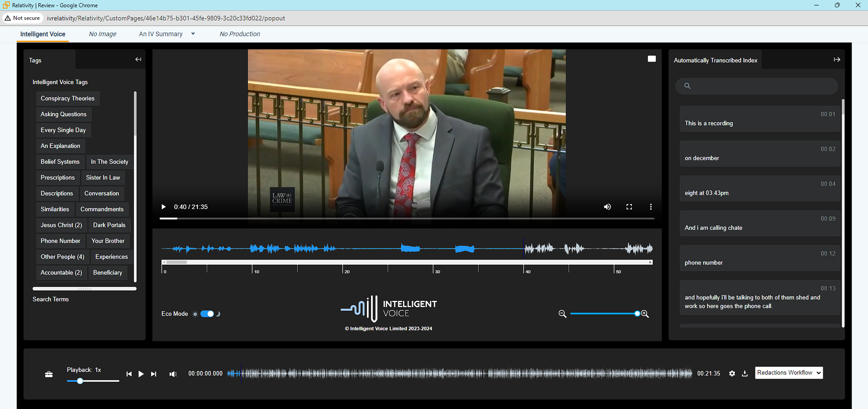Skip to next track in bottom bar
Screen dimensions: 868x409
154,374
